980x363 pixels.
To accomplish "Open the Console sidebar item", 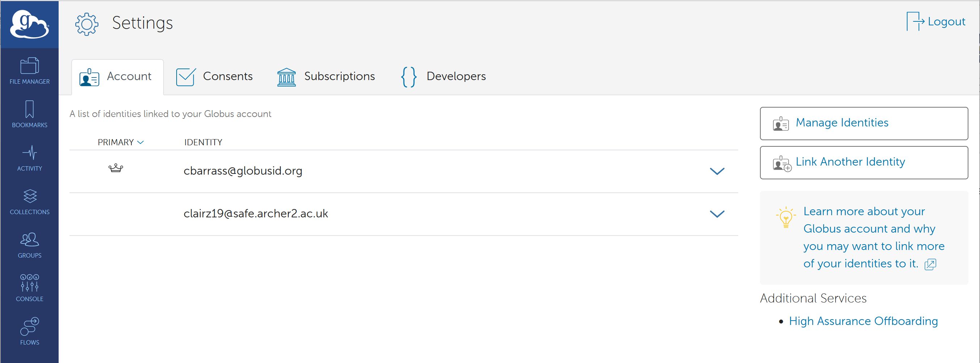I will click(29, 288).
